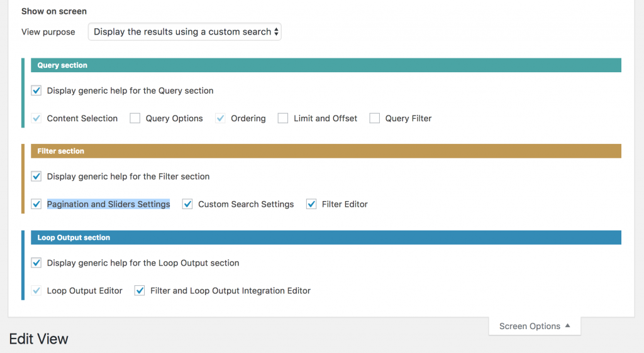Enable the Query Options checkbox
This screenshot has height=353, width=644.
(x=135, y=119)
